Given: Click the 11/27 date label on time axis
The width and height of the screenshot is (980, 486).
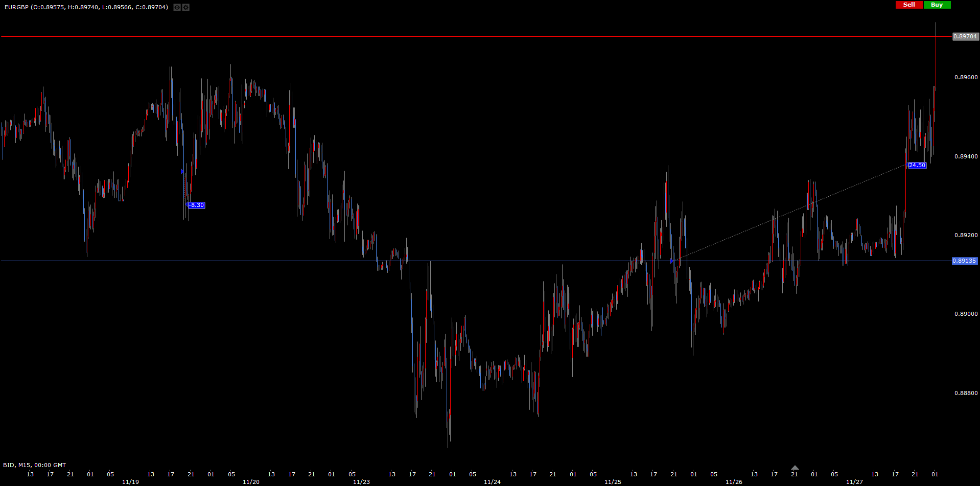Looking at the screenshot, I should click(854, 482).
